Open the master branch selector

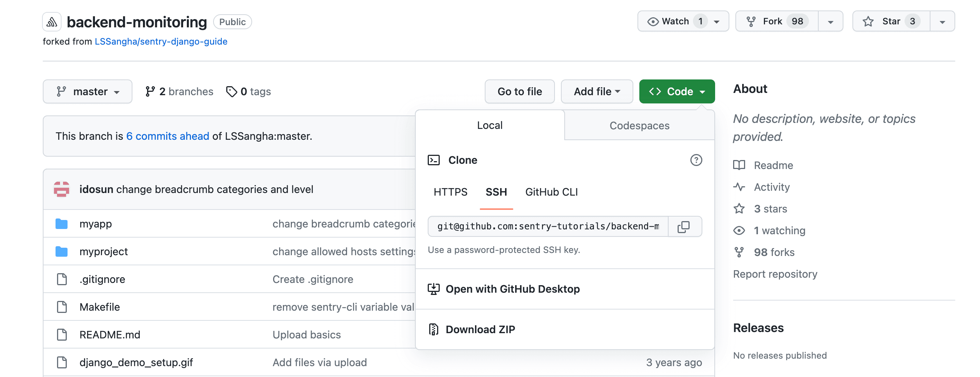(x=87, y=91)
